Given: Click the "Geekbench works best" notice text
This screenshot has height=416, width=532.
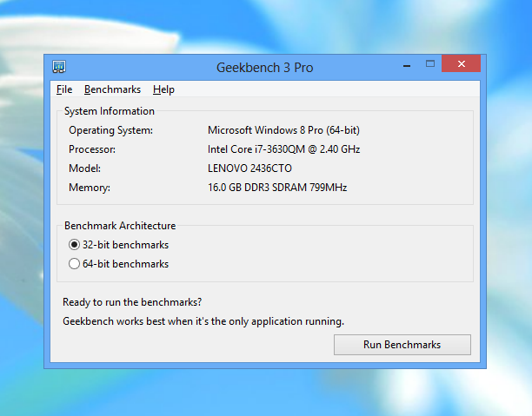Looking at the screenshot, I should (x=203, y=321).
